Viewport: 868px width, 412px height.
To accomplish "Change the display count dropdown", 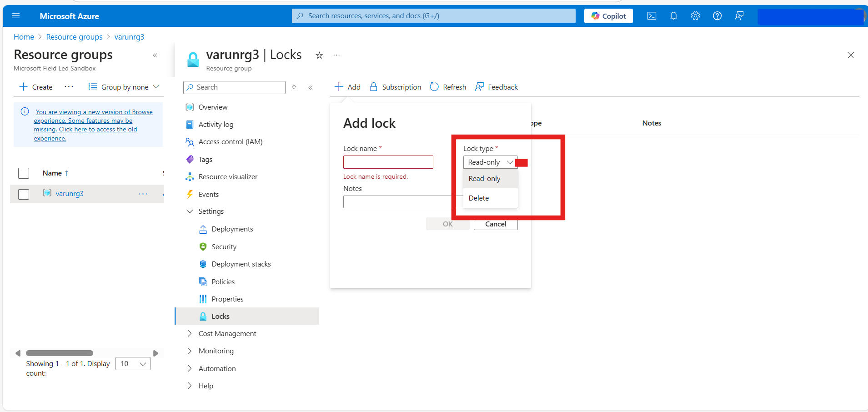I will click(x=132, y=363).
